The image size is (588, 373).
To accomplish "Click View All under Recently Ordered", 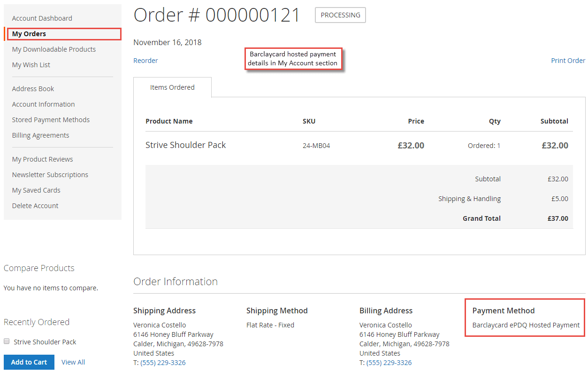I will [73, 362].
